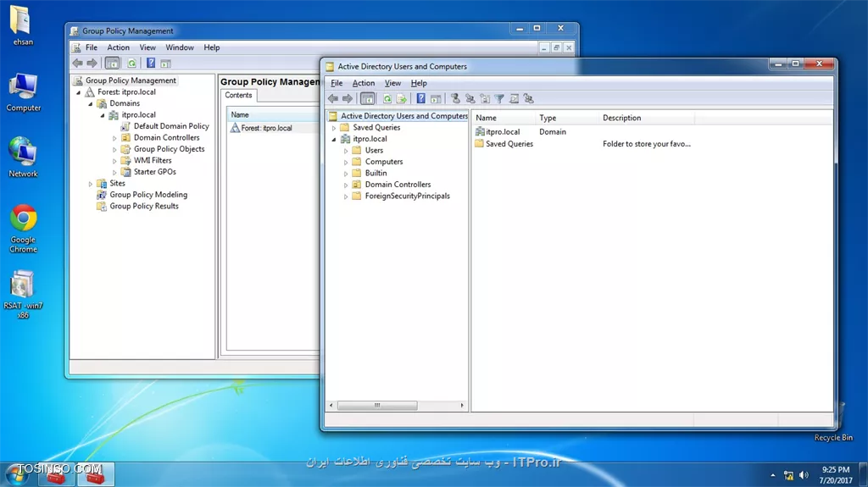Screen dimensions: 868x487
Task: Click Back arrow in Active Directory Users toolbar
Action: click(x=332, y=98)
